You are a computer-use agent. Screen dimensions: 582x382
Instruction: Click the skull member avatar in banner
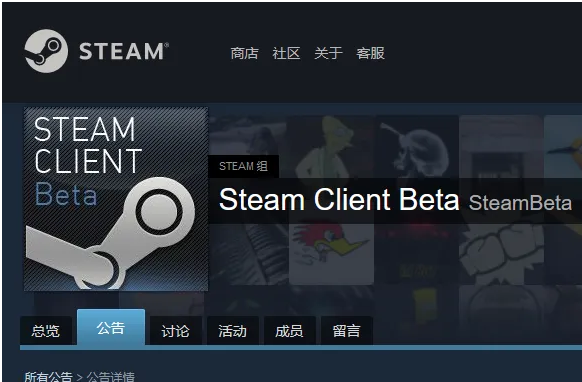coord(416,148)
